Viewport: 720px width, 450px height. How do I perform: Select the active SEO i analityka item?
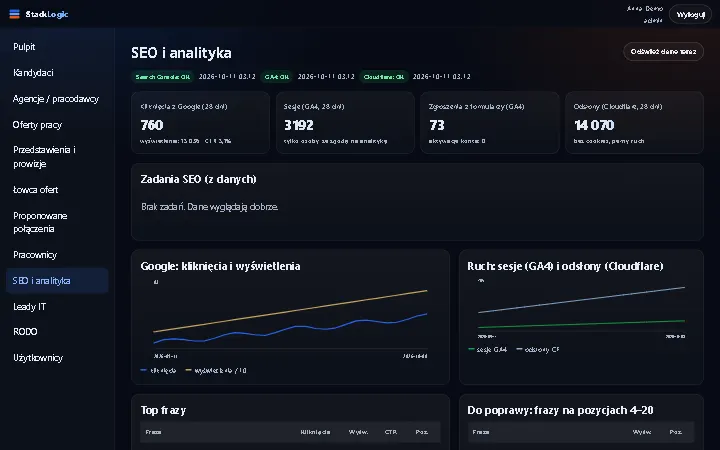(57, 281)
